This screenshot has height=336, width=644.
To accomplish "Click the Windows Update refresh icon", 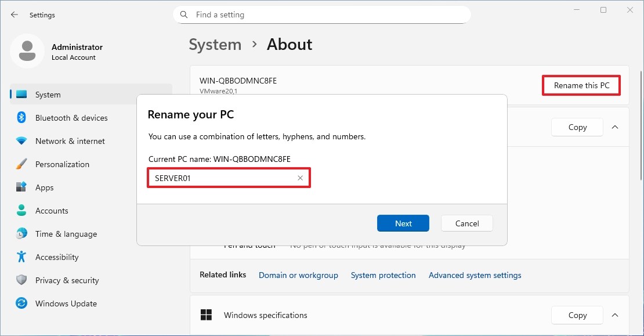I will click(21, 303).
